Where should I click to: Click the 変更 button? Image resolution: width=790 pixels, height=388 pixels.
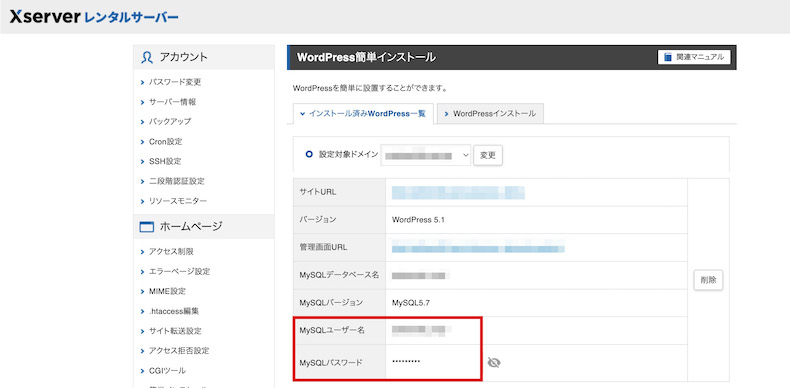coord(488,155)
